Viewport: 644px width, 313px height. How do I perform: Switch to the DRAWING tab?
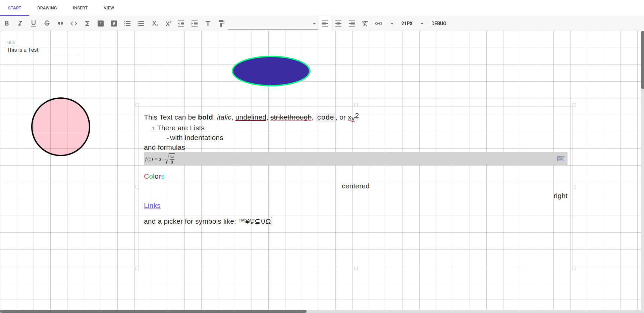pos(47,8)
